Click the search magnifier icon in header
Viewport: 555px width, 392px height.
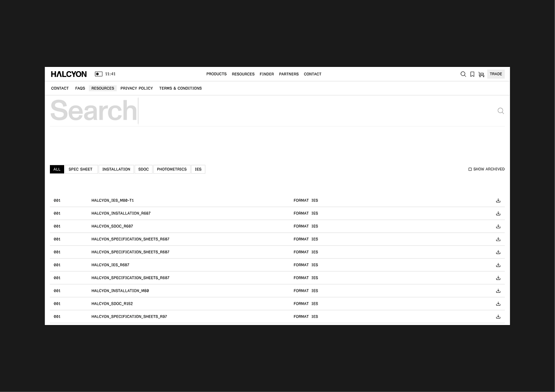(463, 74)
